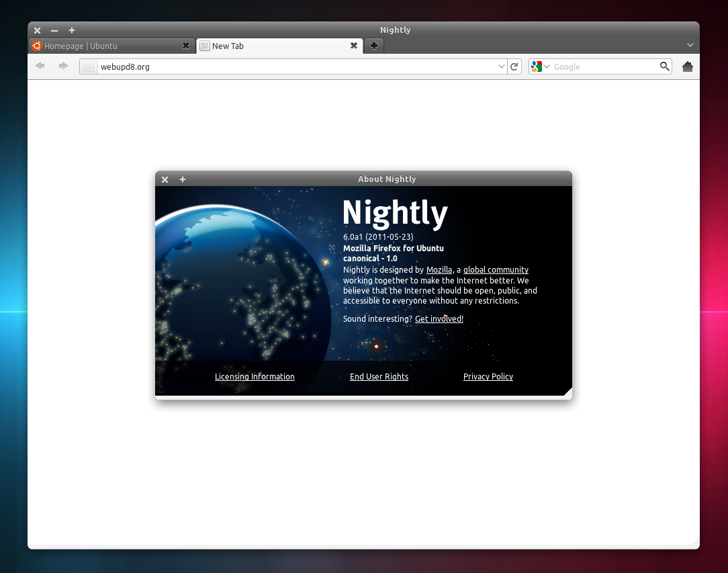Click the version text 6.0a1 (2011-05-23)
728x573 pixels.
[378, 237]
